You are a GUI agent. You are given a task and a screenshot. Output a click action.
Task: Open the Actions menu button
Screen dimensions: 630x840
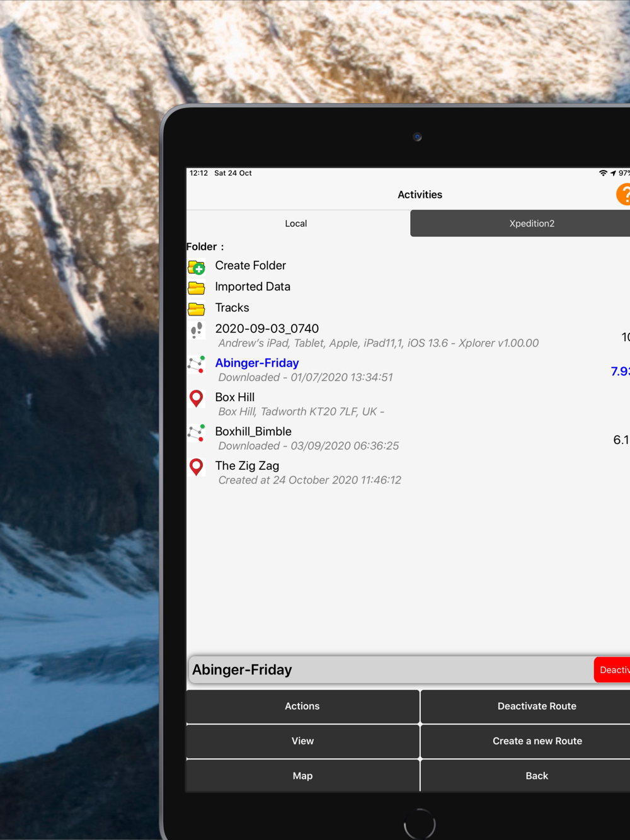click(302, 707)
